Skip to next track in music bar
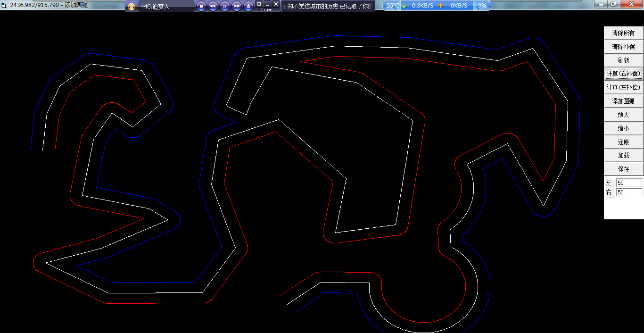Screen dimensions: 644x333 coord(237,6)
